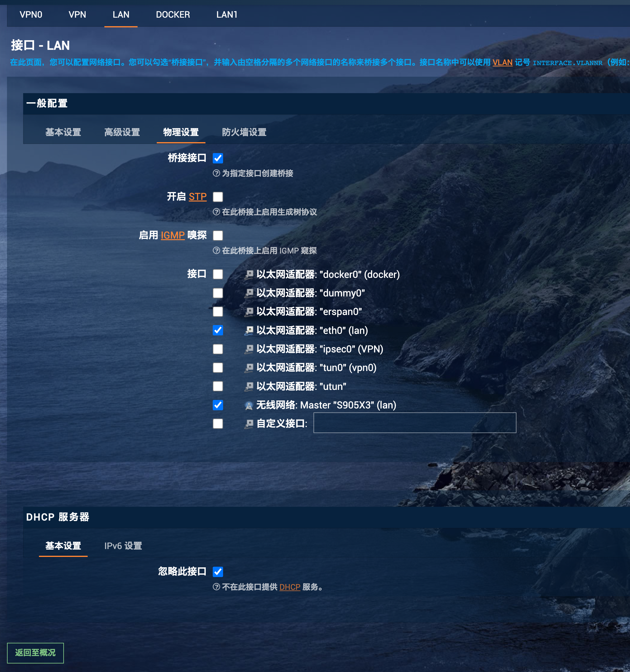Check the utun adapter checkbox

pos(218,386)
